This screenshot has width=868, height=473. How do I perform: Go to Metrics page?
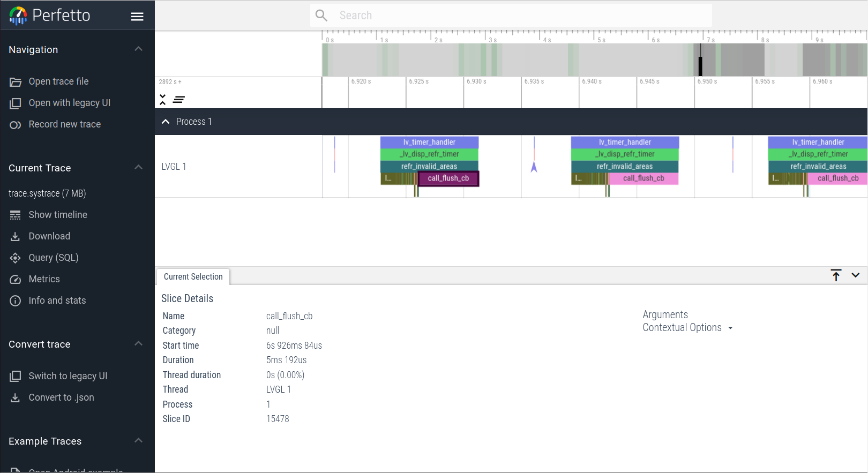[x=44, y=279]
